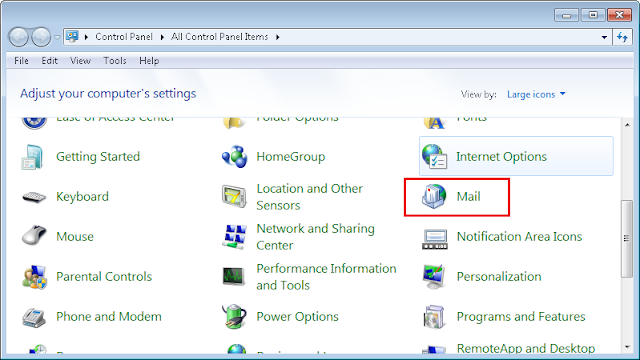Image resolution: width=640 pixels, height=360 pixels.
Task: Expand arrow before Control Panel breadcrumb
Action: coord(86,37)
